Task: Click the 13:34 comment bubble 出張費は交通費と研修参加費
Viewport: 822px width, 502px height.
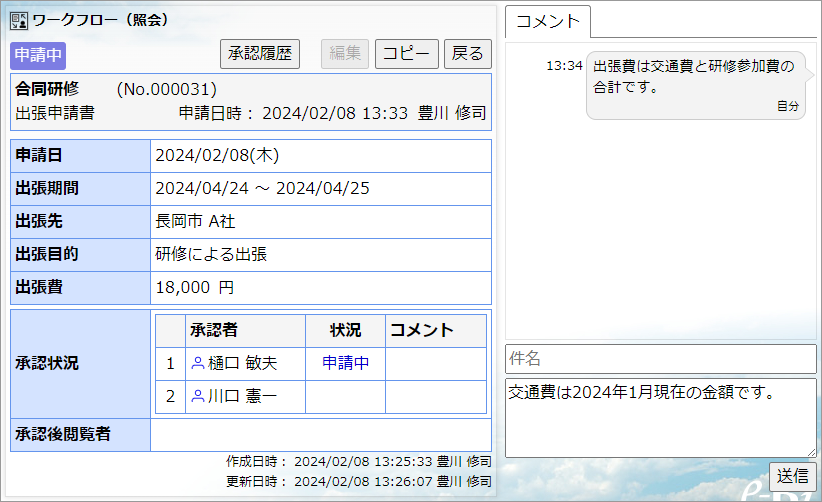Action: pyautogui.click(x=696, y=85)
